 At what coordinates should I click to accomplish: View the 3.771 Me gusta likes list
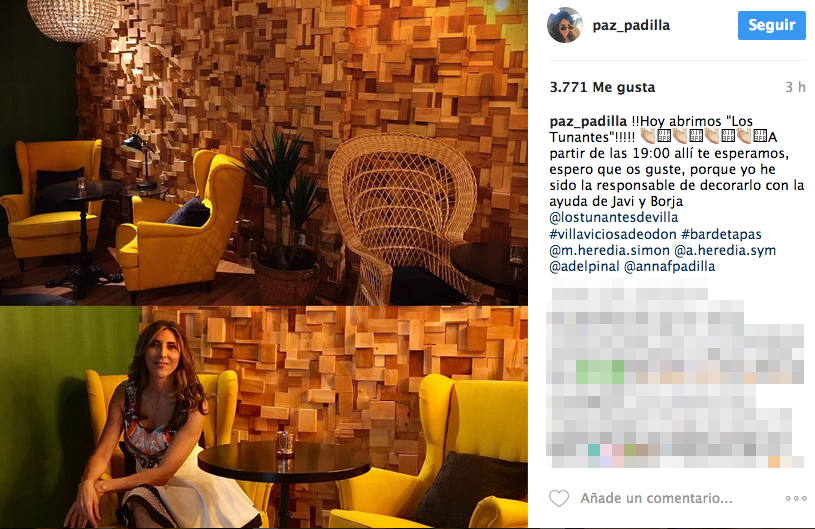tap(602, 87)
